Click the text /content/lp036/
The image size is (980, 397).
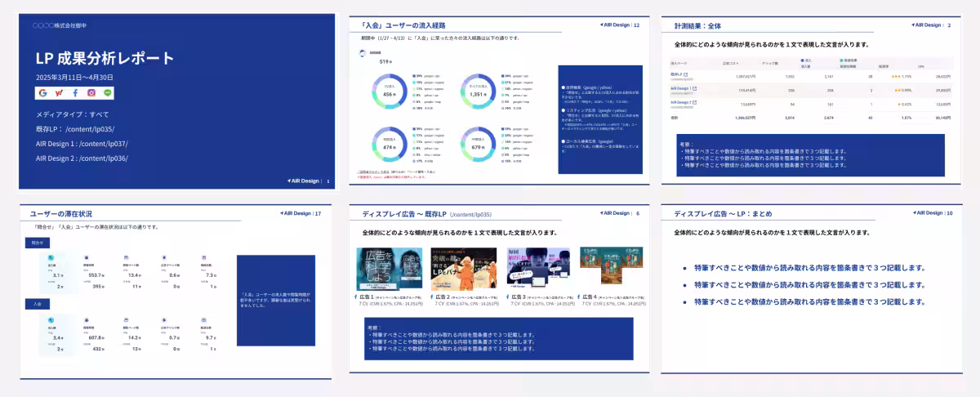102,158
